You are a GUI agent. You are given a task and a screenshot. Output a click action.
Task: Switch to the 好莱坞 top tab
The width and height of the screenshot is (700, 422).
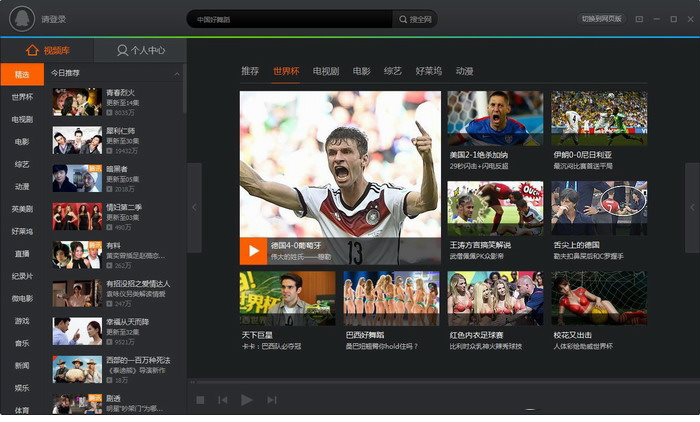tap(429, 71)
